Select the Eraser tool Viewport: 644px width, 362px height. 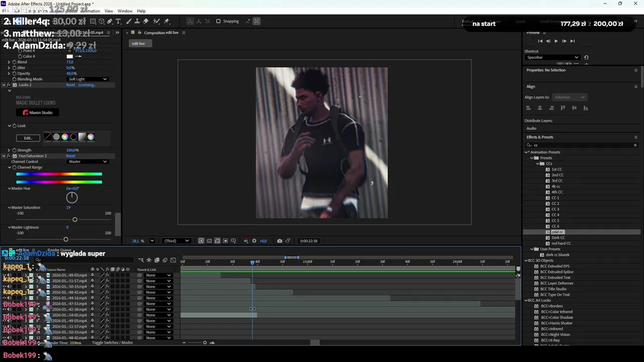pos(146,21)
